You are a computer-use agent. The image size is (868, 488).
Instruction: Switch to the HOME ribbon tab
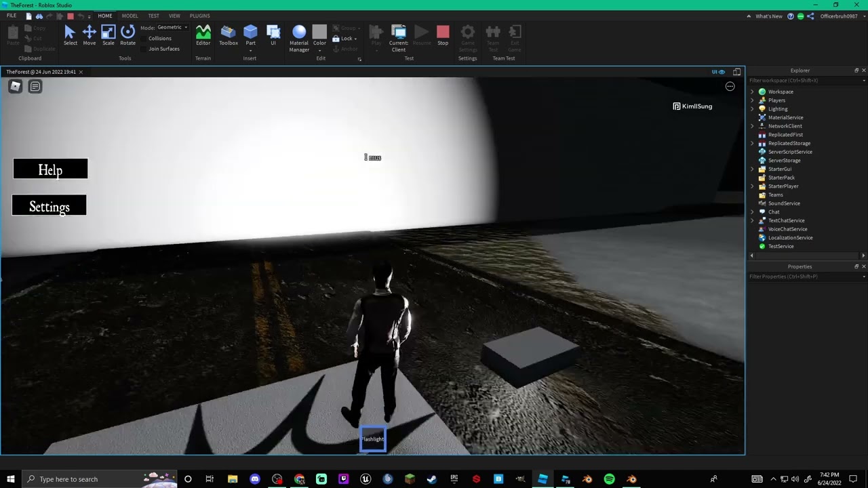105,16
